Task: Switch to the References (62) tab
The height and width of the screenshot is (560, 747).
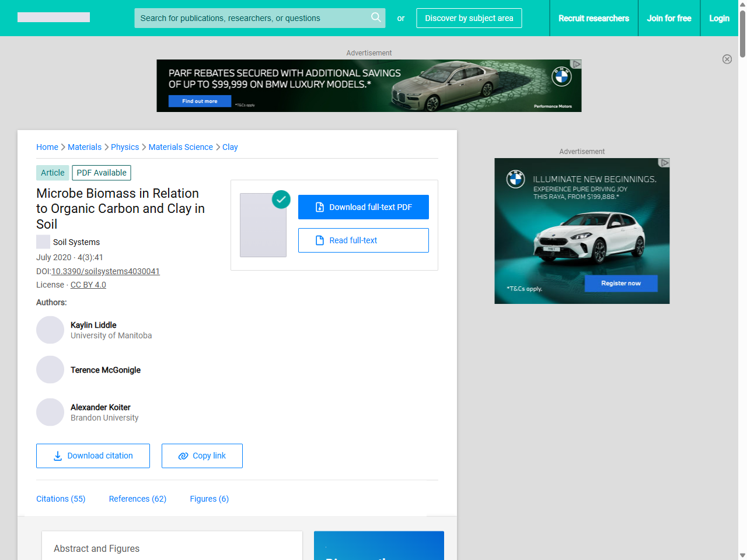Action: pyautogui.click(x=138, y=499)
